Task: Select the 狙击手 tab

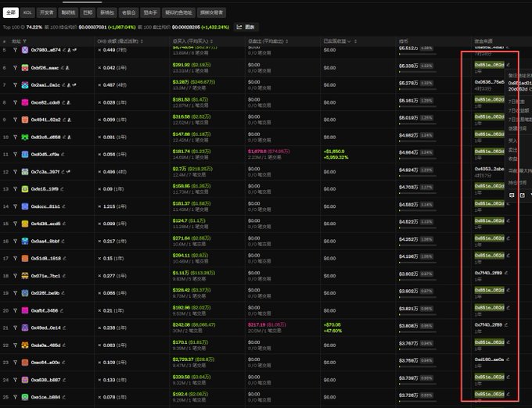Action: [x=150, y=13]
